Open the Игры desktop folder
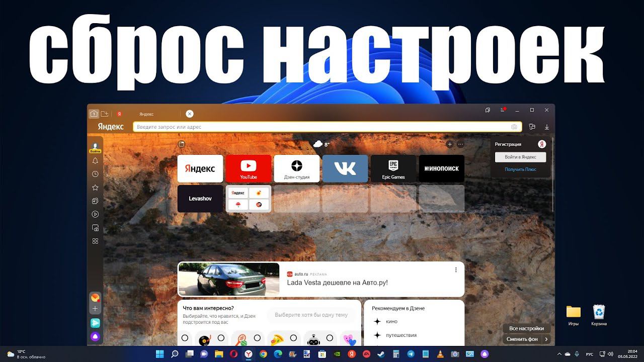The image size is (644, 362). tap(574, 315)
